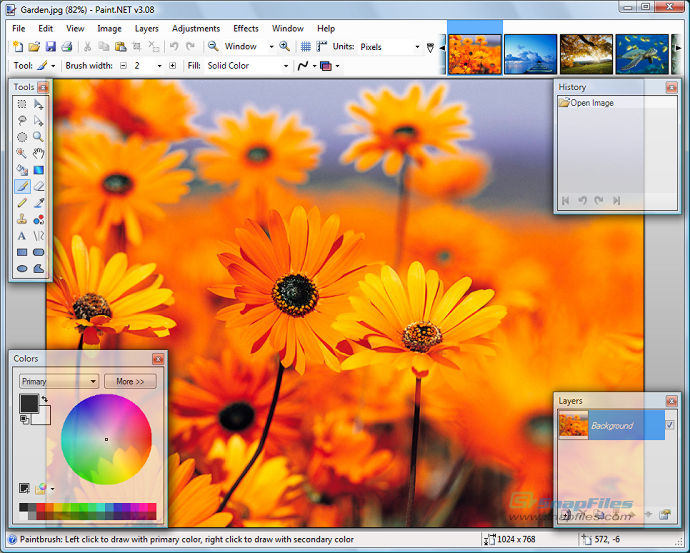Choose the Rectangle Select tool

point(22,103)
